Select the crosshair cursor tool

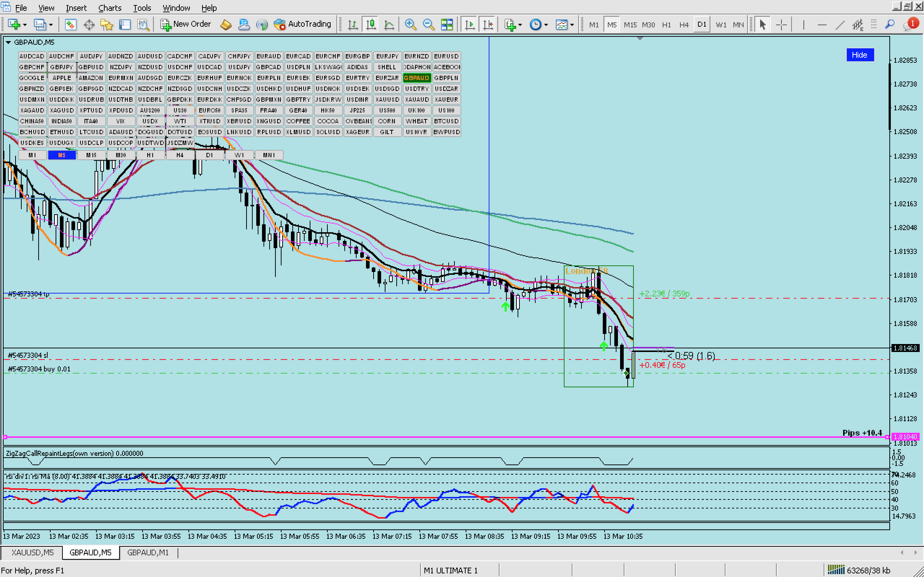point(781,25)
